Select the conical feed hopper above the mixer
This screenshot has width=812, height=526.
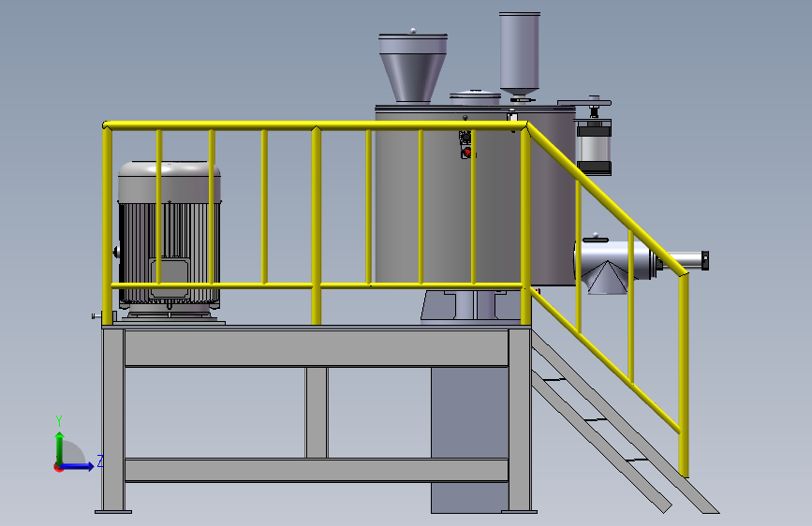413,67
